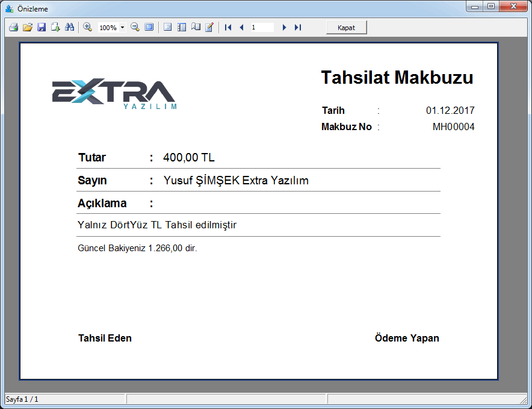The width and height of the screenshot is (532, 409).
Task: Click the Tarih label
Action: [x=333, y=110]
